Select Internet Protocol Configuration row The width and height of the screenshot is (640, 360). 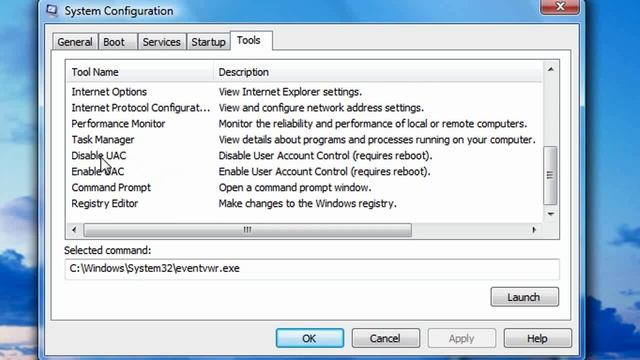coord(140,108)
